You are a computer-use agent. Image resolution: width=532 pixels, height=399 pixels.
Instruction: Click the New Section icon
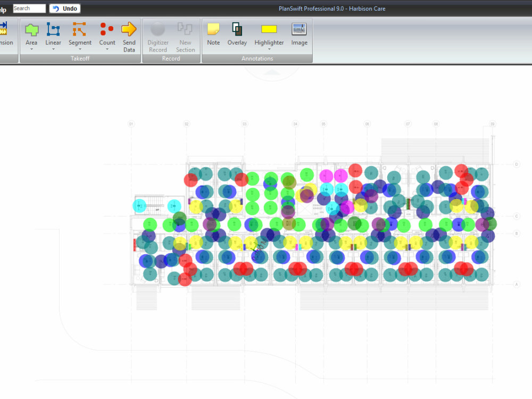[x=185, y=29]
